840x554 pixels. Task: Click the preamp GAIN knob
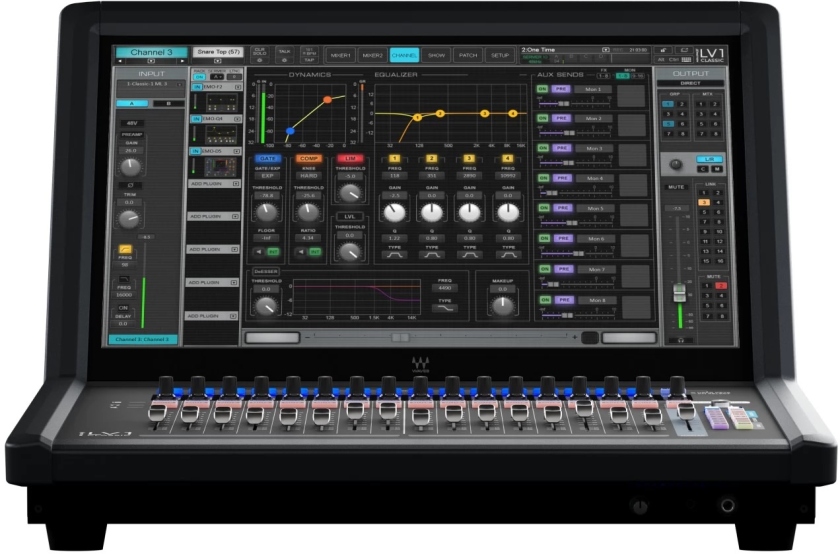tap(130, 167)
